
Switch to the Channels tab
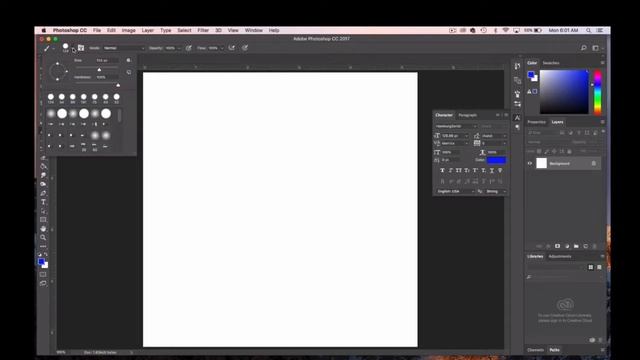(536, 350)
